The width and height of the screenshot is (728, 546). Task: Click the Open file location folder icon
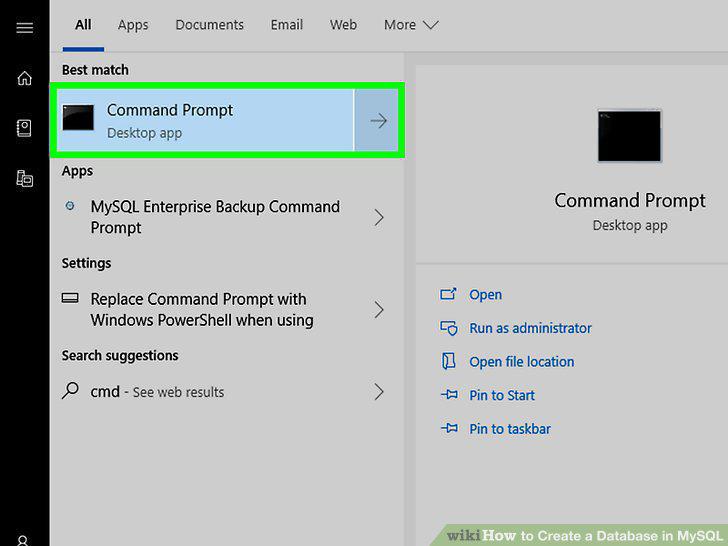pyautogui.click(x=448, y=361)
